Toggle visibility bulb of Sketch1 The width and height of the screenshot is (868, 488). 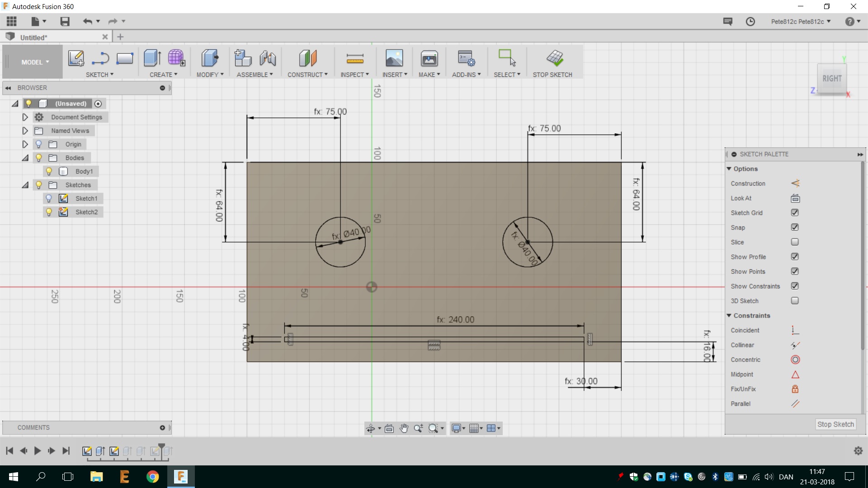pyautogui.click(x=49, y=198)
